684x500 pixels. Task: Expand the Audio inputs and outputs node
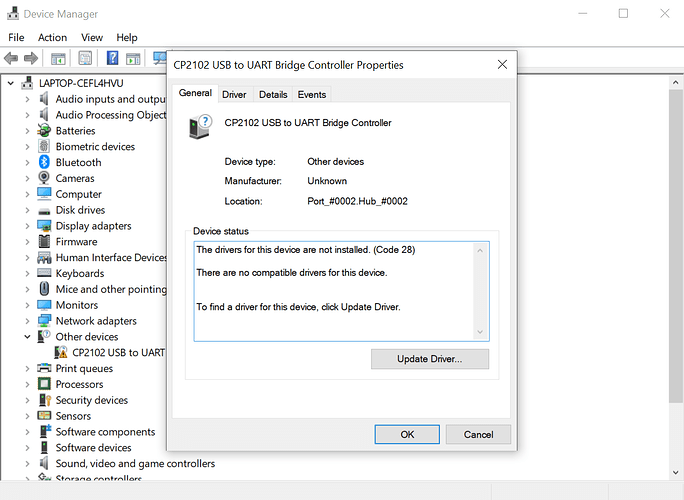27,99
